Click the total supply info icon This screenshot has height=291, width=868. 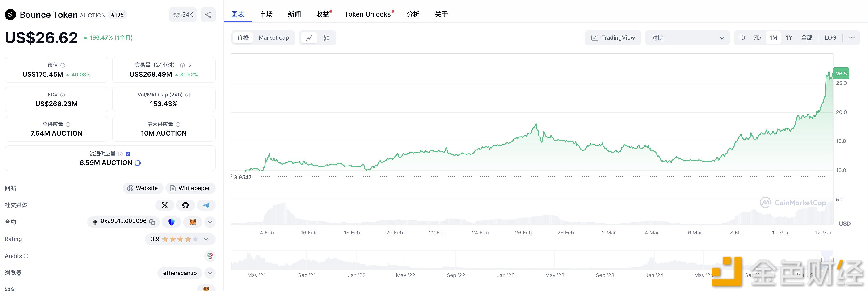tap(68, 124)
